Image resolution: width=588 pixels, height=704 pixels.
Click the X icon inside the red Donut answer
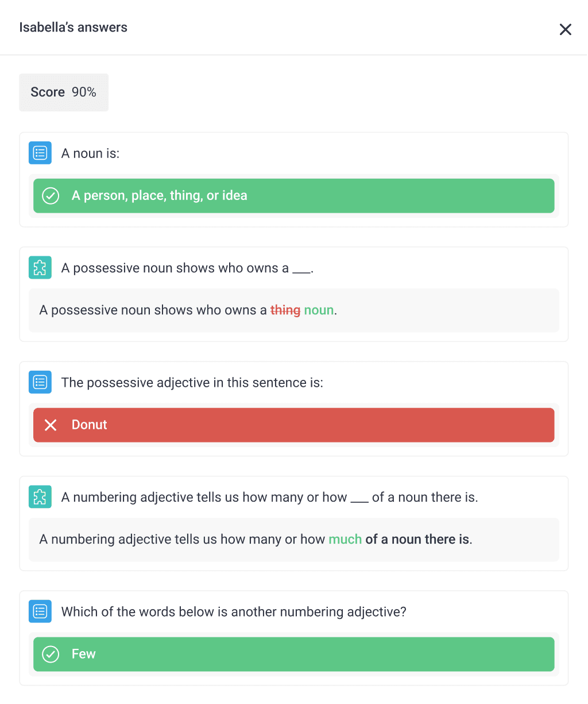click(x=51, y=425)
